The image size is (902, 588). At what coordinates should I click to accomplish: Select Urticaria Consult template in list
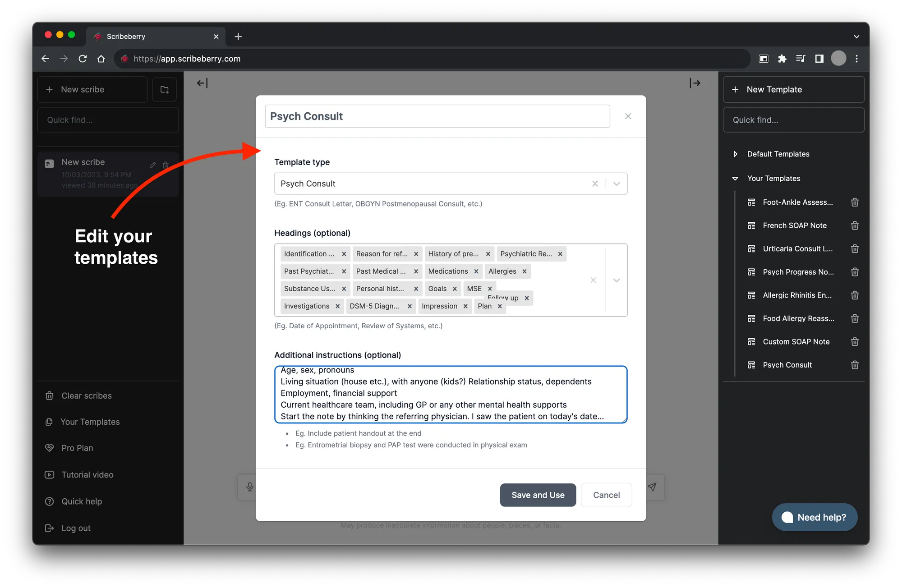point(797,249)
